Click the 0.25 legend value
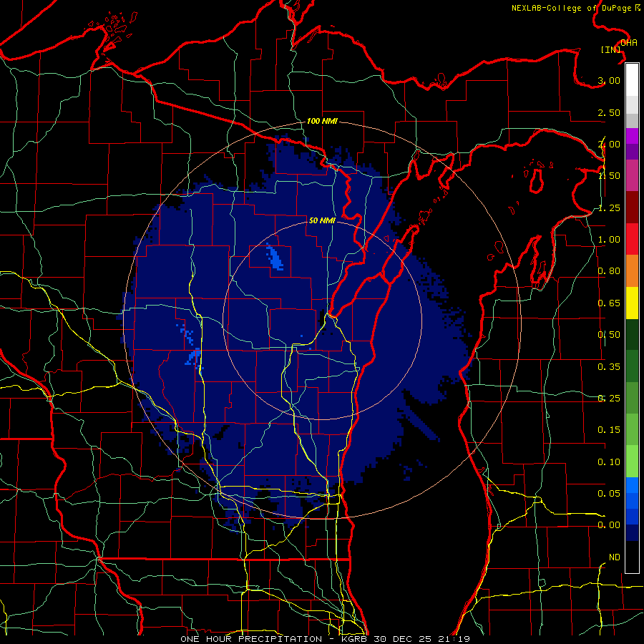The image size is (644, 644). click(x=609, y=399)
